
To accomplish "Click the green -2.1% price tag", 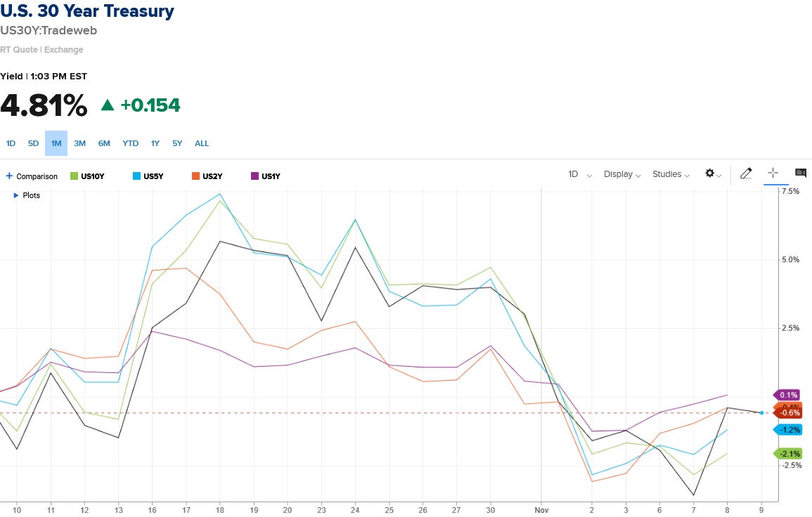I will 787,454.
